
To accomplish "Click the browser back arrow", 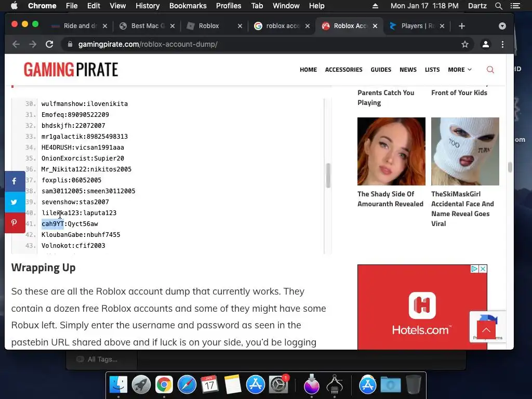I will click(16, 45).
